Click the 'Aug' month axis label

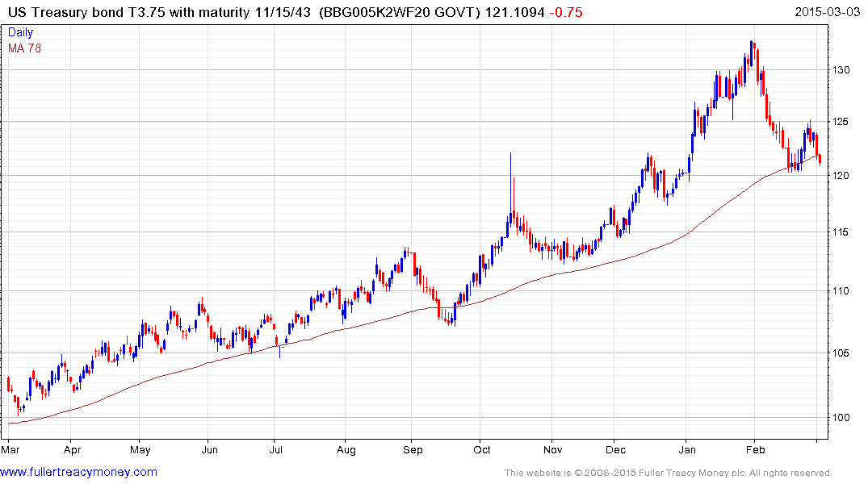point(346,449)
